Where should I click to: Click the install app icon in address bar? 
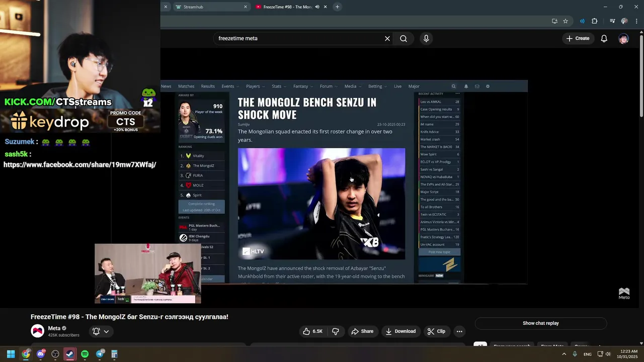[x=554, y=21]
